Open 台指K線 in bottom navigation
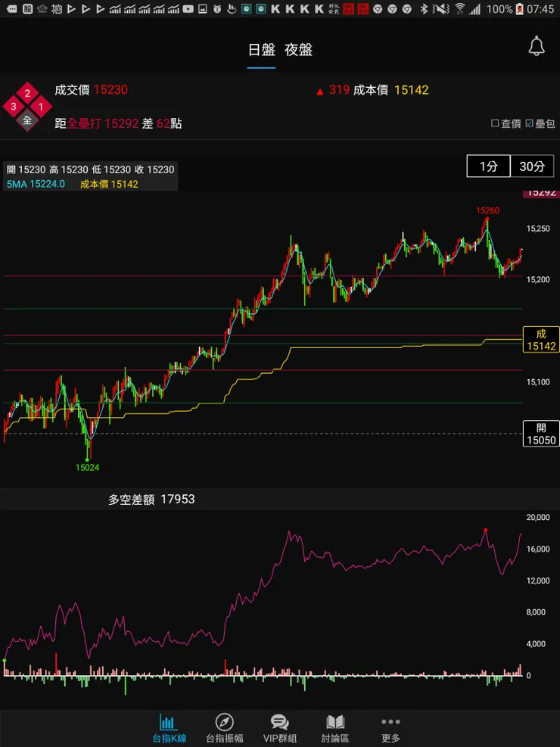This screenshot has height=747, width=560. [x=170, y=729]
